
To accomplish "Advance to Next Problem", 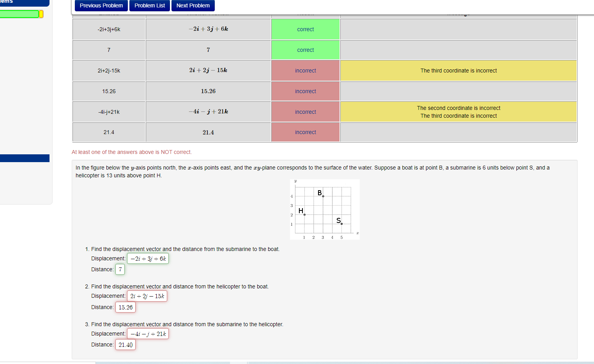I will coord(193,5).
